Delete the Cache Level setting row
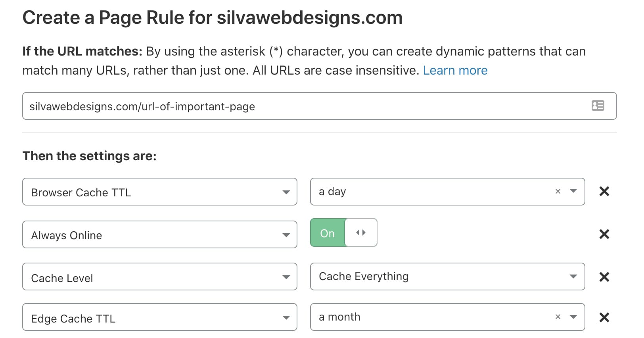Image resolution: width=644 pixels, height=338 pixels. (x=604, y=277)
